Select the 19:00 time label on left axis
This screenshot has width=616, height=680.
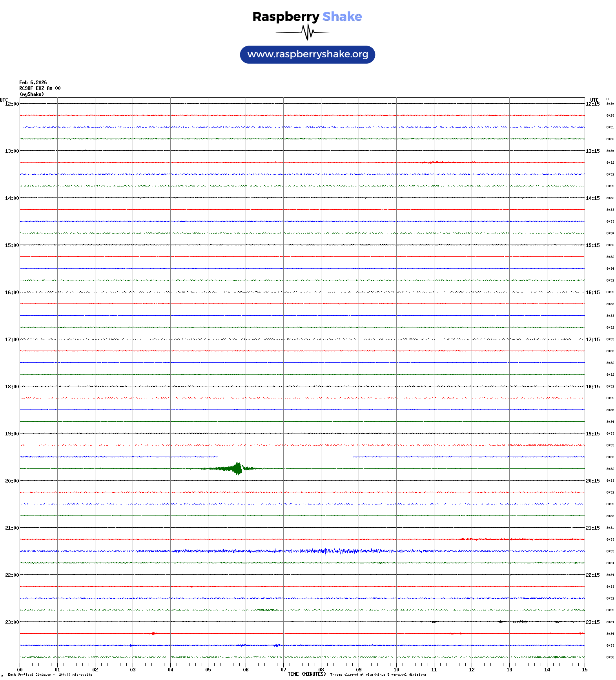[12, 434]
